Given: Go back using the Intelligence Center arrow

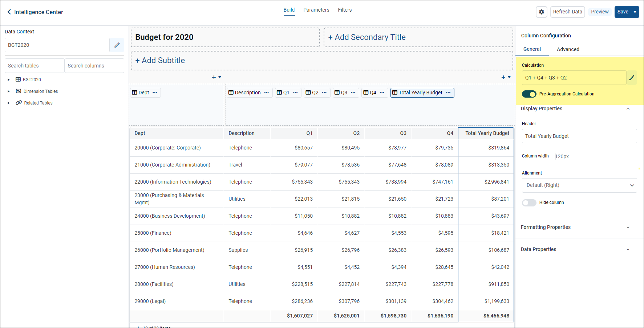Looking at the screenshot, I should point(9,12).
